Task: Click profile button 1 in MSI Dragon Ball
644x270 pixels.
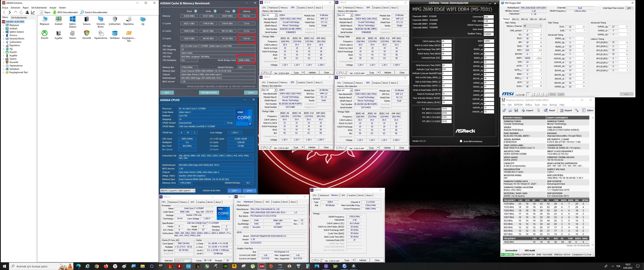Action: 528,94
